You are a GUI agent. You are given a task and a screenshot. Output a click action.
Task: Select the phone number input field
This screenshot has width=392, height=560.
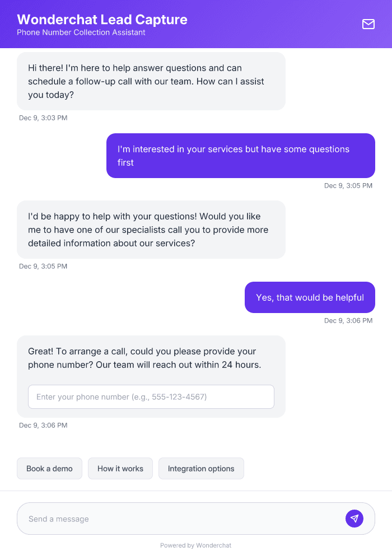(x=151, y=396)
